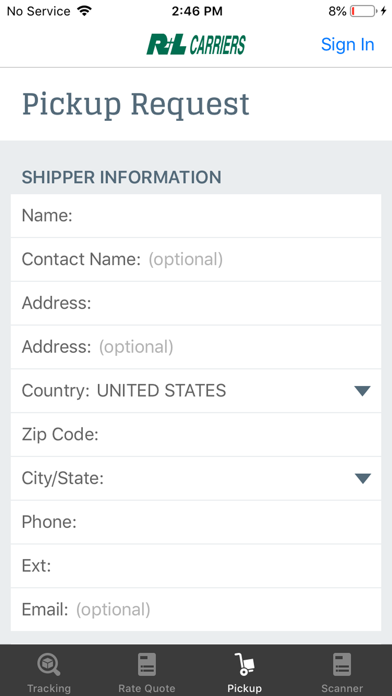The width and height of the screenshot is (392, 696).
Task: Focus the shipper Name field
Action: click(x=196, y=216)
